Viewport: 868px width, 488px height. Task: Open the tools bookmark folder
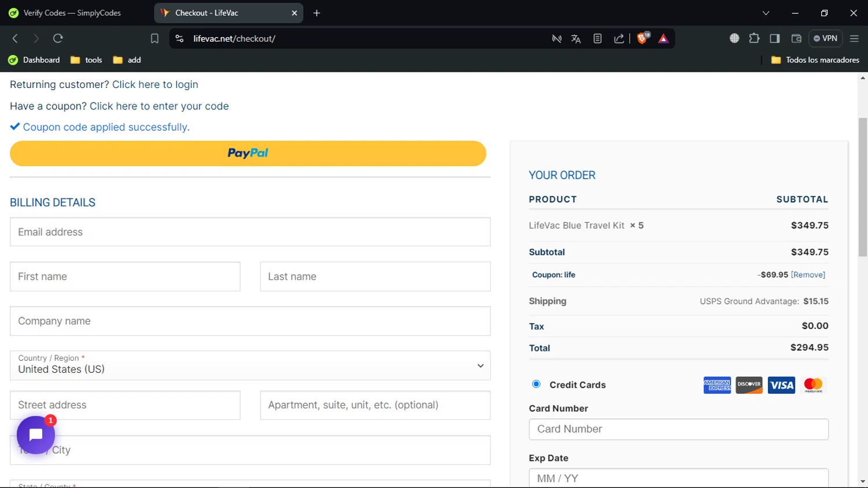(86, 60)
